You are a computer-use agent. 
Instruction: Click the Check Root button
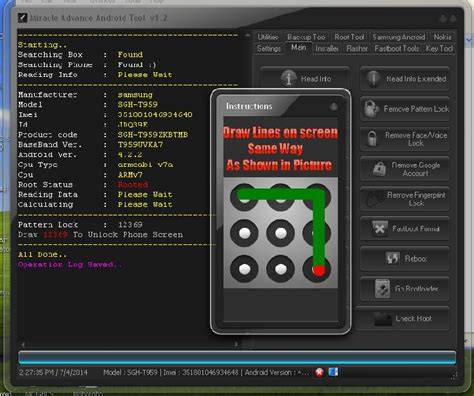(402, 319)
